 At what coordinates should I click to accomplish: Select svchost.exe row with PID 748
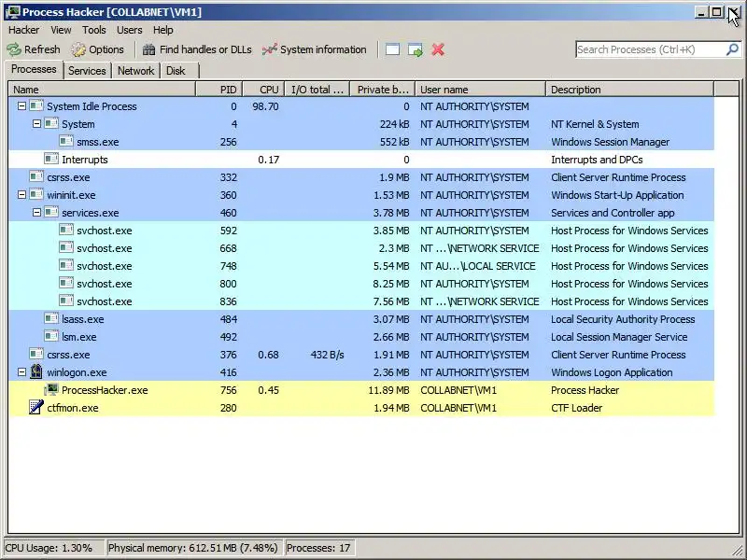[x=361, y=266]
